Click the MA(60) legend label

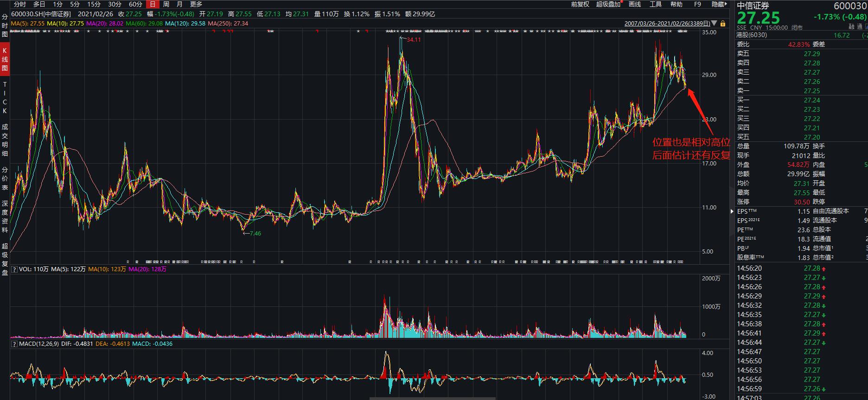coord(144,23)
